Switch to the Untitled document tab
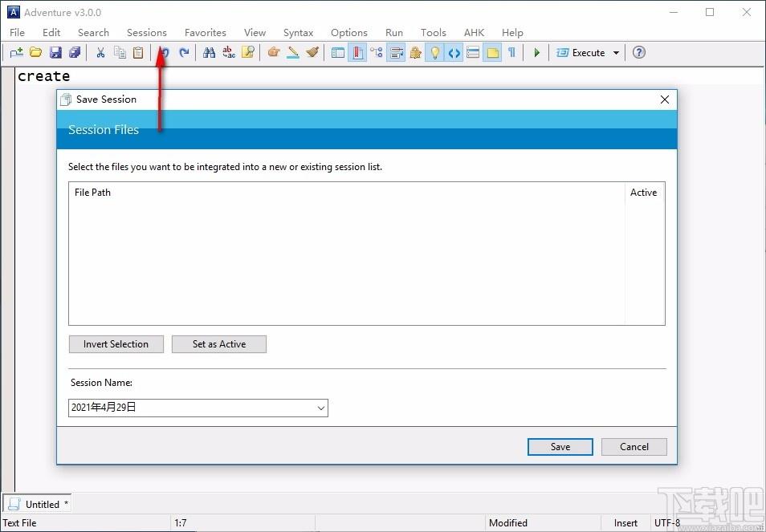Image resolution: width=766 pixels, height=532 pixels. click(38, 504)
